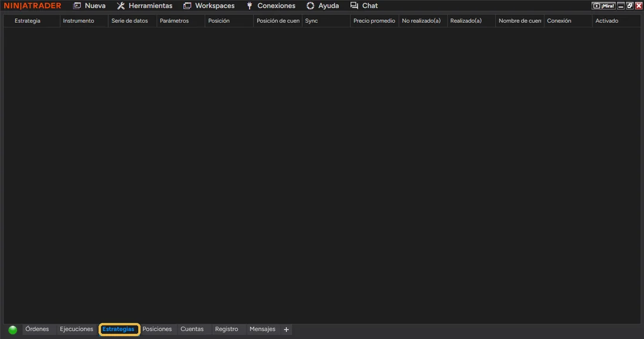644x339 pixels.
Task: Open the Registro tab
Action: pyautogui.click(x=227, y=329)
